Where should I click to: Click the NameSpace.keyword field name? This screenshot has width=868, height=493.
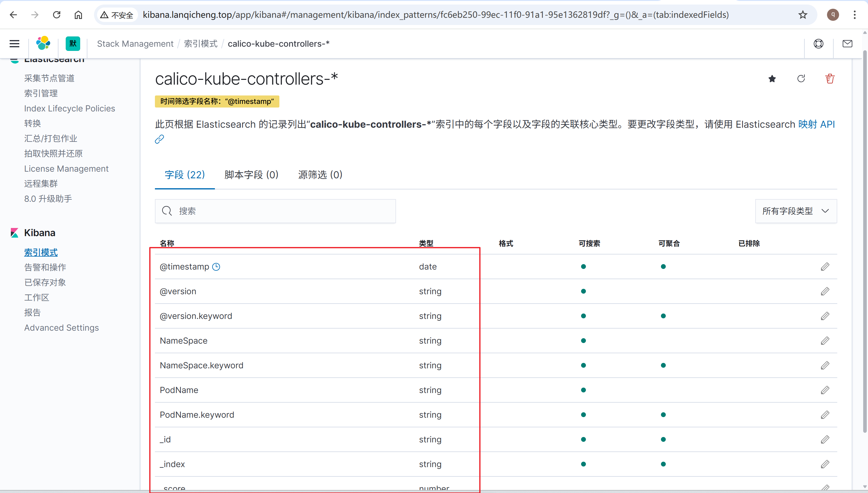point(201,366)
